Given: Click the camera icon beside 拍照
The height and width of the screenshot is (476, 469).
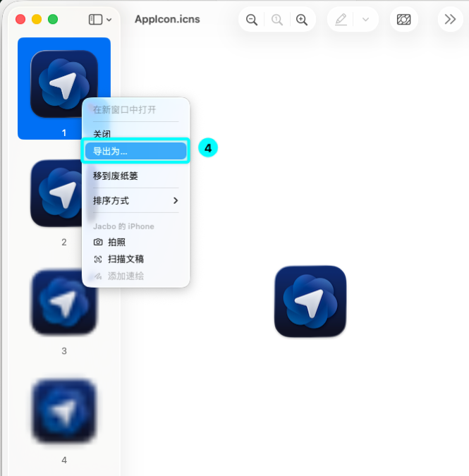Looking at the screenshot, I should (x=98, y=243).
